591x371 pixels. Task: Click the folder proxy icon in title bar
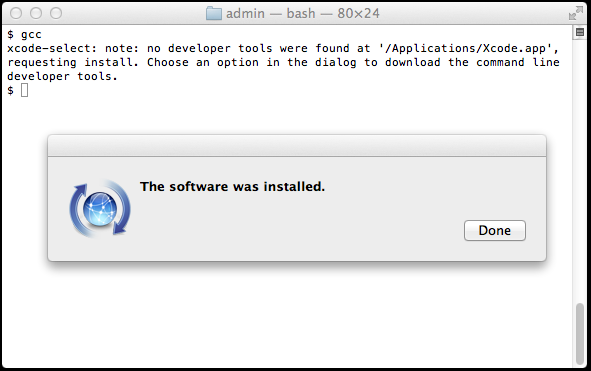(x=214, y=14)
